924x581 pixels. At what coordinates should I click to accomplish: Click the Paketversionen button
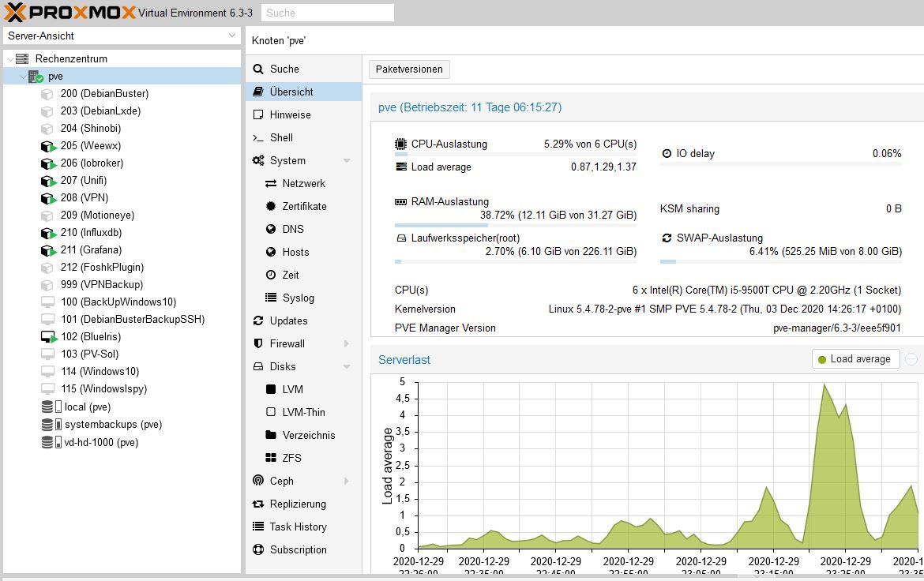pos(409,69)
